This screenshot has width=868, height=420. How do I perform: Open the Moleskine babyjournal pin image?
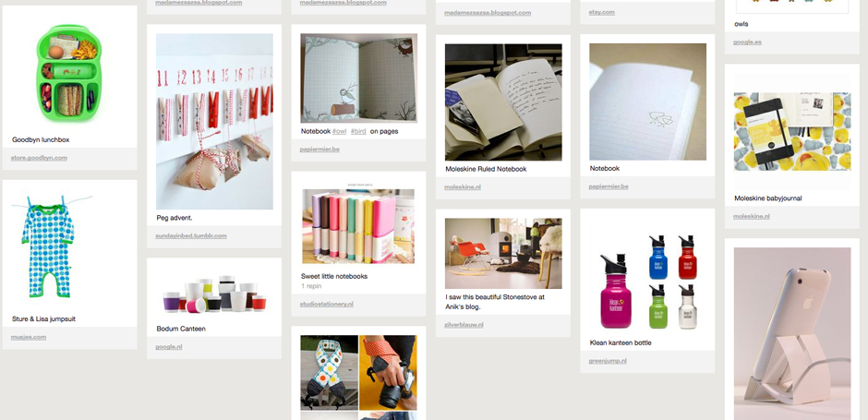(792, 132)
